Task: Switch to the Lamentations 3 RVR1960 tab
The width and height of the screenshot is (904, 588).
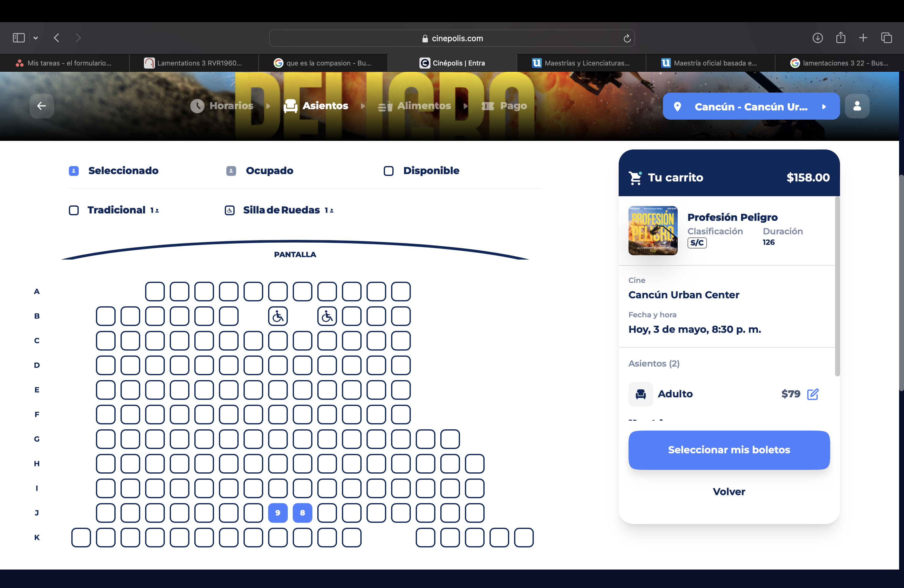Action: [x=194, y=63]
